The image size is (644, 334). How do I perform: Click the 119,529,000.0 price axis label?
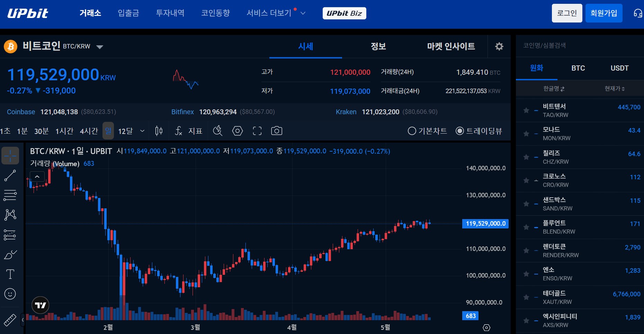[485, 224]
